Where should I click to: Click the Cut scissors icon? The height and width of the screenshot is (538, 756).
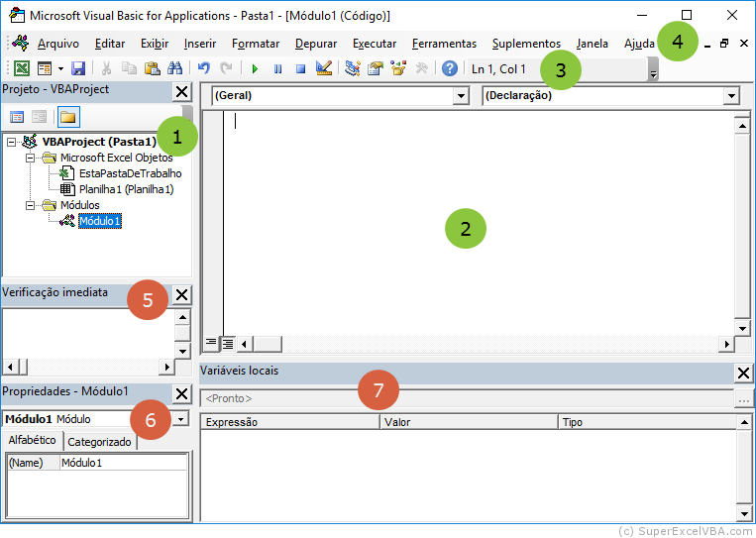coord(107,68)
